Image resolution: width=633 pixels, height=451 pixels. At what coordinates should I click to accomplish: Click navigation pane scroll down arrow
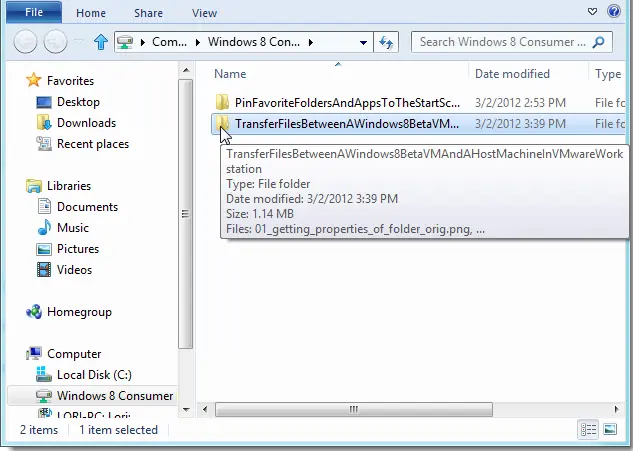click(x=186, y=409)
